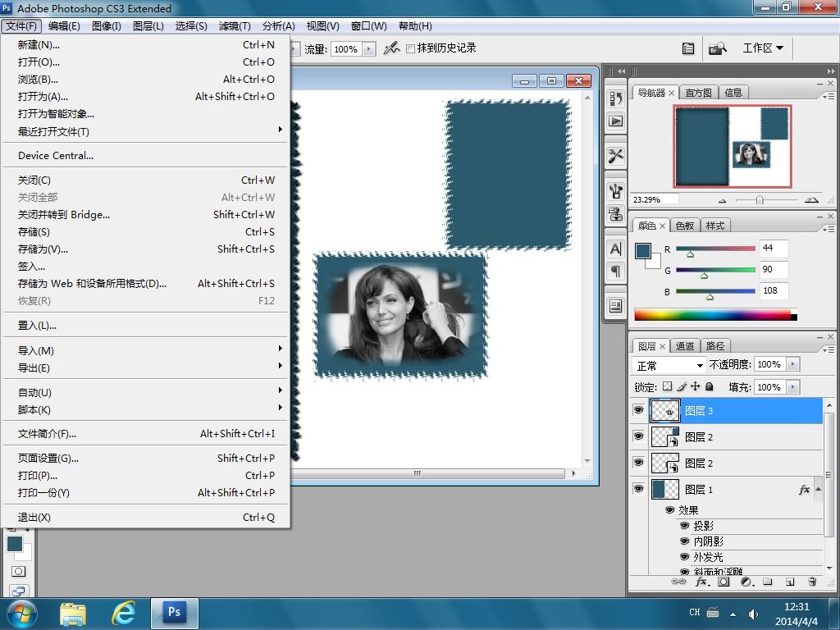This screenshot has height=630, width=840.
Task: Open the 流量 flow slider arrow
Action: [x=368, y=49]
